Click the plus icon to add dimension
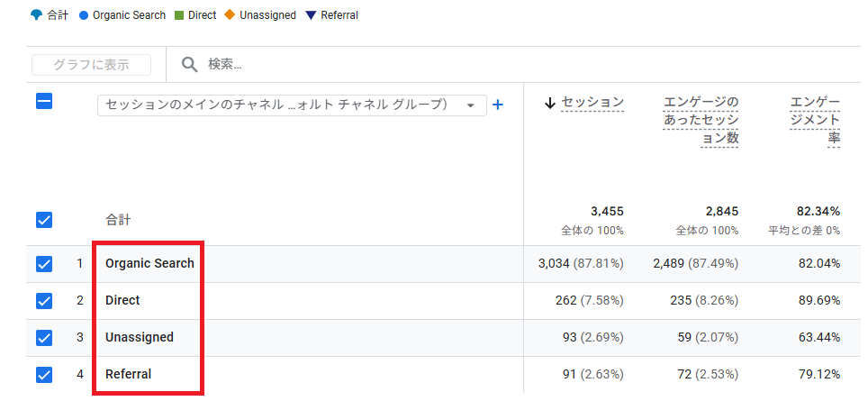This screenshot has height=401, width=868. coord(498,105)
